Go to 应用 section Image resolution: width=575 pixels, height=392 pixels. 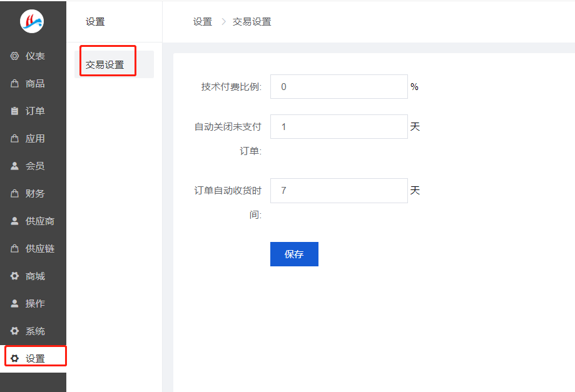[x=33, y=138]
